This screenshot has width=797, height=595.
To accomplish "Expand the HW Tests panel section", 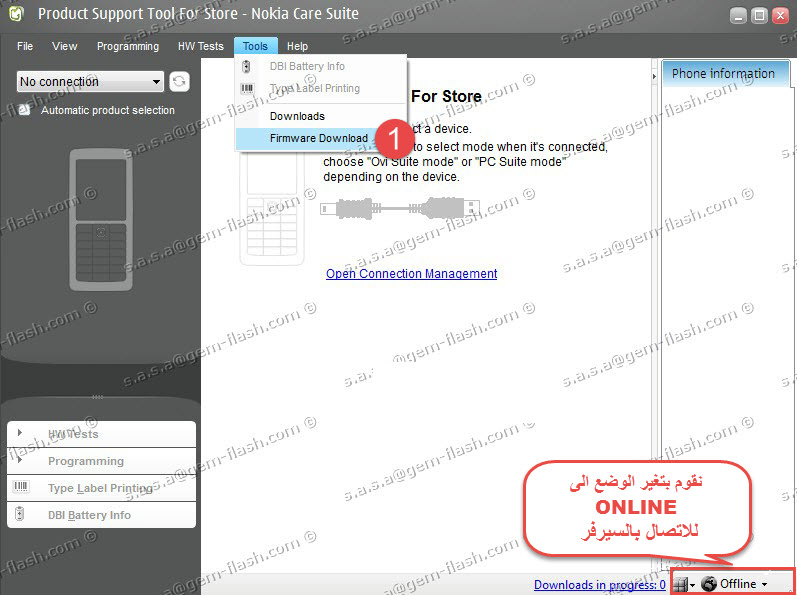I will (101, 433).
